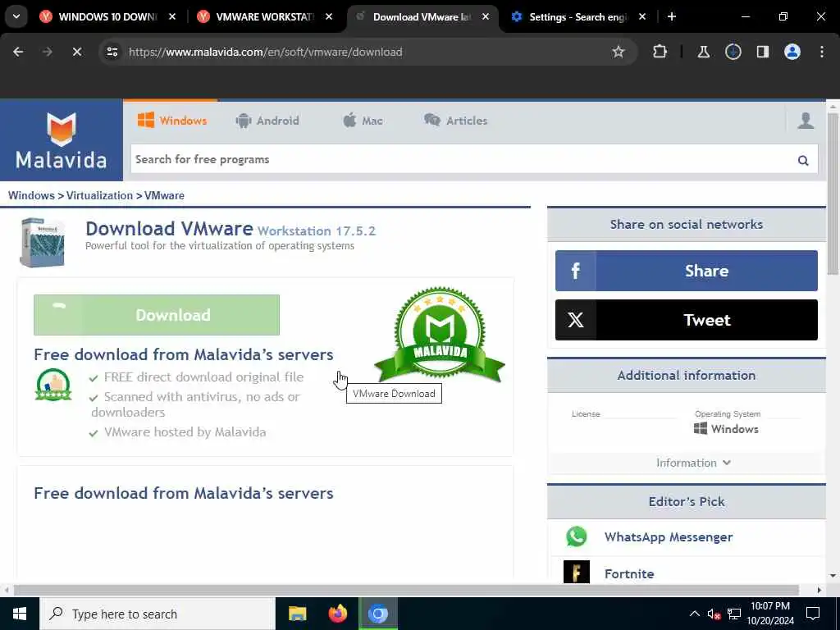The image size is (840, 630).
Task: Open Chrome Labs flask icon
Action: click(703, 52)
